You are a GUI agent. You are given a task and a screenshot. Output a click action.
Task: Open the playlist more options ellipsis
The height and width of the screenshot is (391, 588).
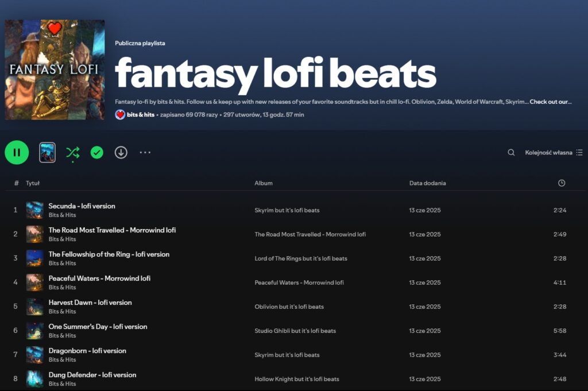point(145,152)
